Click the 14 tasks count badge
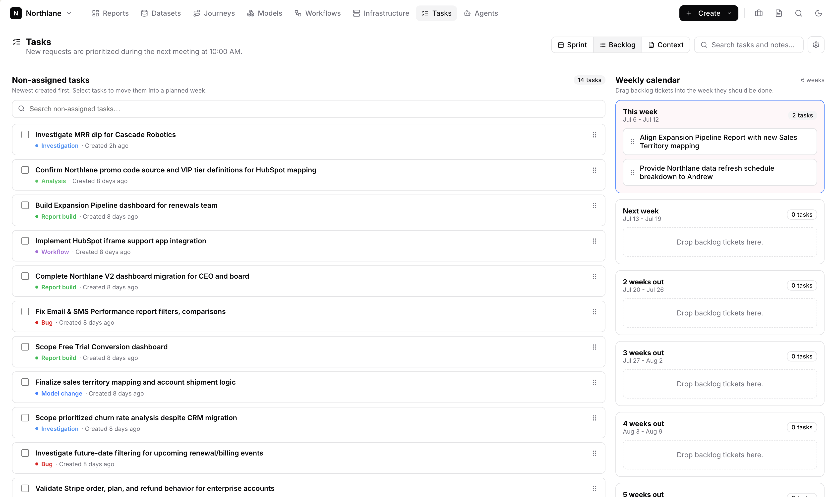Screen dimensions: 834x504 [x=589, y=80]
